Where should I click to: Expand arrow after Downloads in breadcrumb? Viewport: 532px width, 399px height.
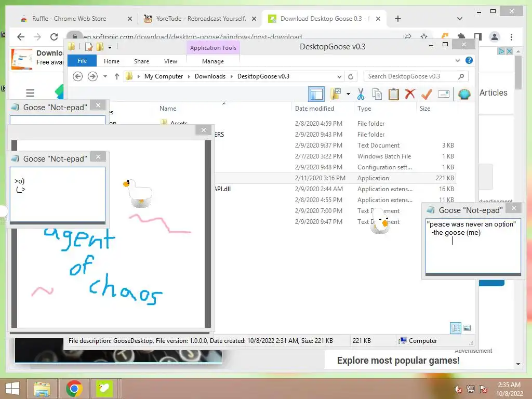(x=231, y=76)
